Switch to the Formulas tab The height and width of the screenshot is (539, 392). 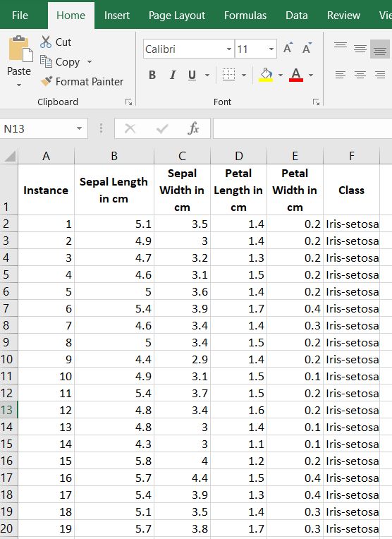tap(245, 16)
